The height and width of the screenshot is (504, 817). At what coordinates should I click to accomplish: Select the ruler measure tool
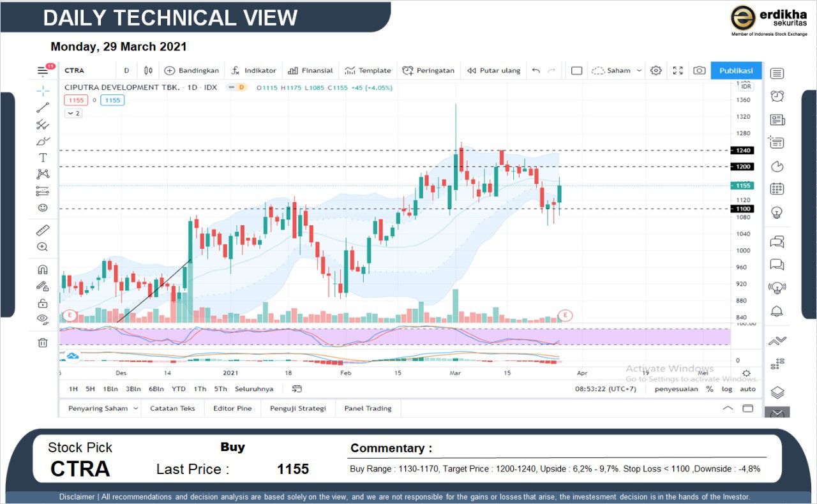coord(43,230)
